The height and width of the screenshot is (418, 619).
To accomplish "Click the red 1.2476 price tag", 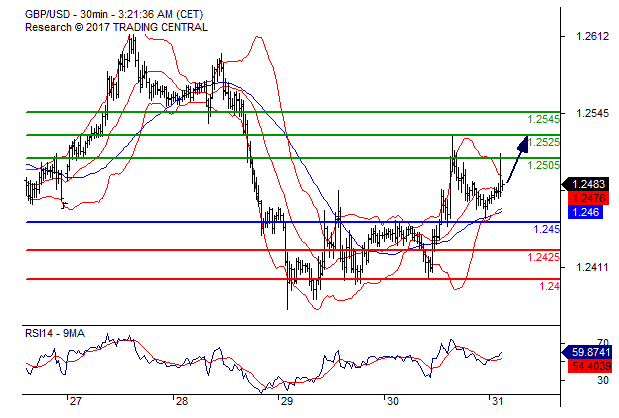I will tap(588, 198).
